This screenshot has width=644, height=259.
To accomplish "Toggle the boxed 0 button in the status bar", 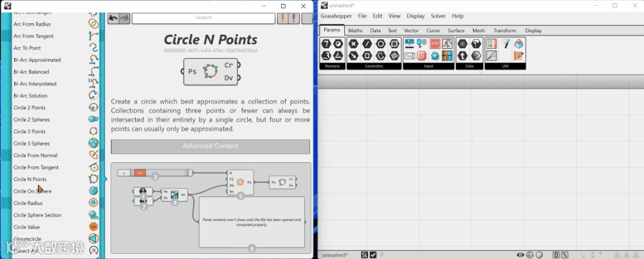I will pyautogui.click(x=556, y=255).
